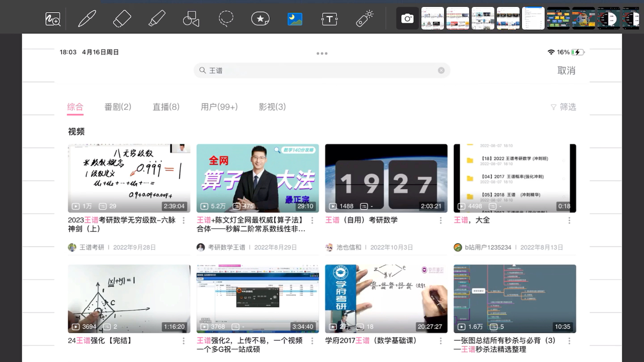Clear the search field with x icon
644x362 pixels.
coord(441,70)
